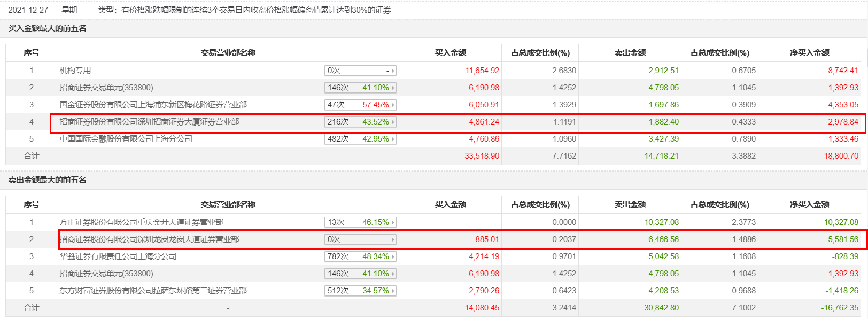Click 净买入金额 header in buy table
868x319 pixels.
coord(810,53)
